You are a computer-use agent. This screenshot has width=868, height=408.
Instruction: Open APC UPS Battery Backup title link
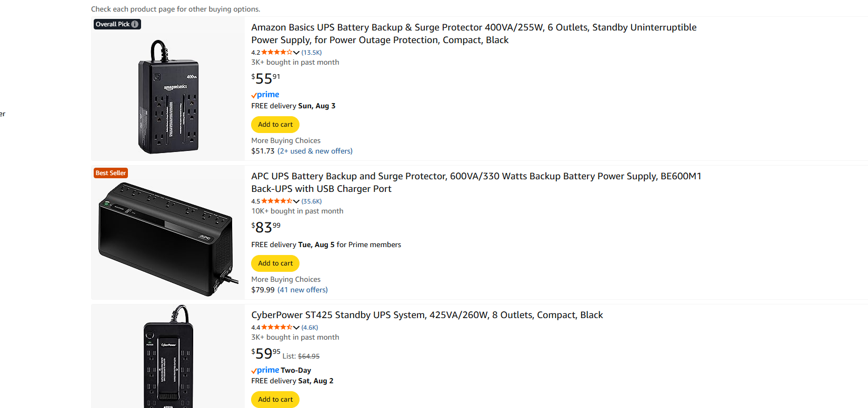(476, 182)
